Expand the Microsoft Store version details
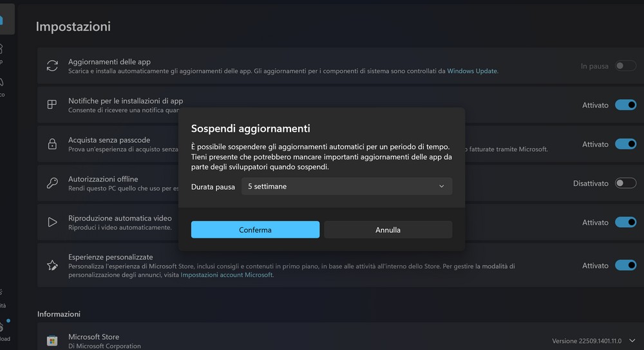The image size is (644, 350). pos(633,340)
